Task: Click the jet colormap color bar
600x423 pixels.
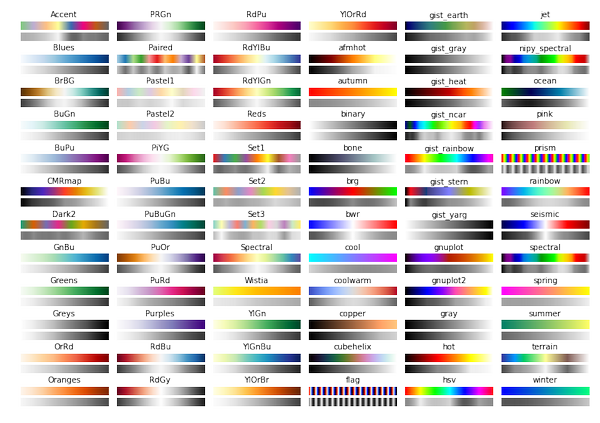Action: click(x=545, y=26)
